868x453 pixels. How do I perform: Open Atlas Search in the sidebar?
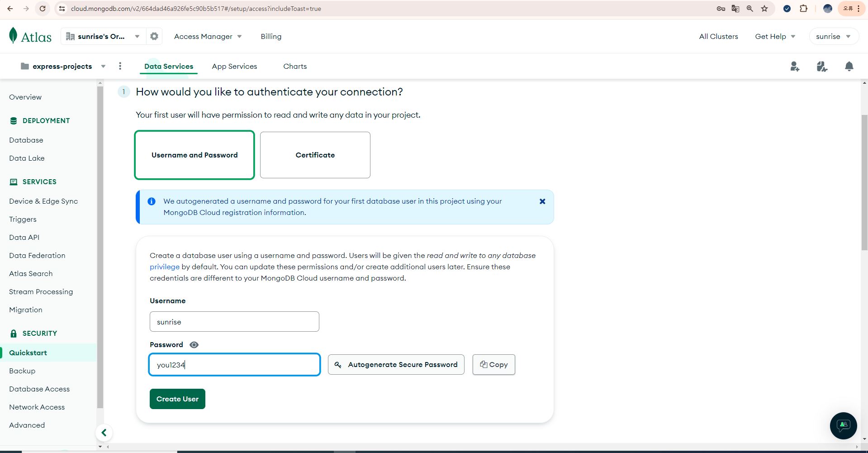pyautogui.click(x=31, y=273)
